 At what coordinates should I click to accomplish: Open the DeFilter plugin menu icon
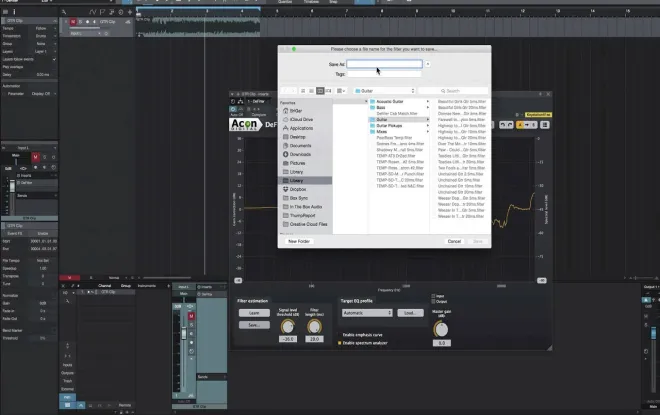click(545, 125)
